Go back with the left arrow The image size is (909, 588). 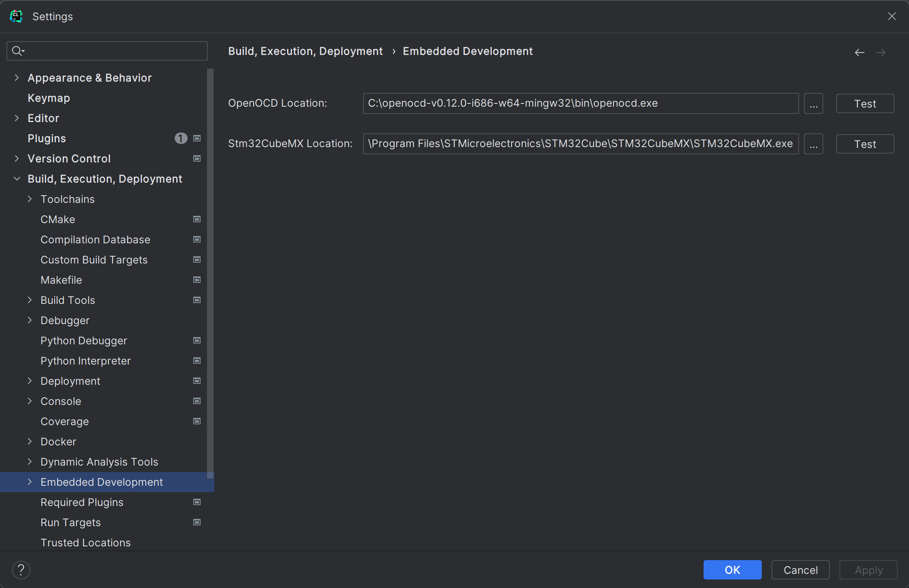[x=860, y=53]
